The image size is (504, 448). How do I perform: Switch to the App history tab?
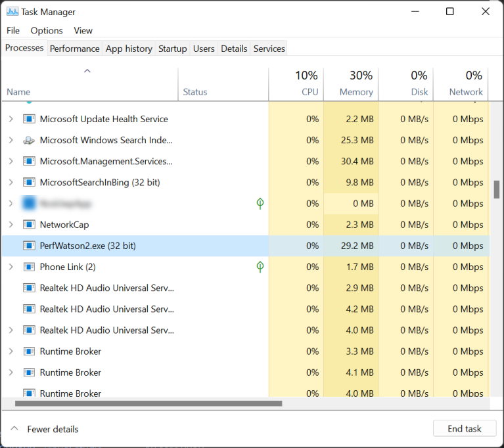coord(129,49)
